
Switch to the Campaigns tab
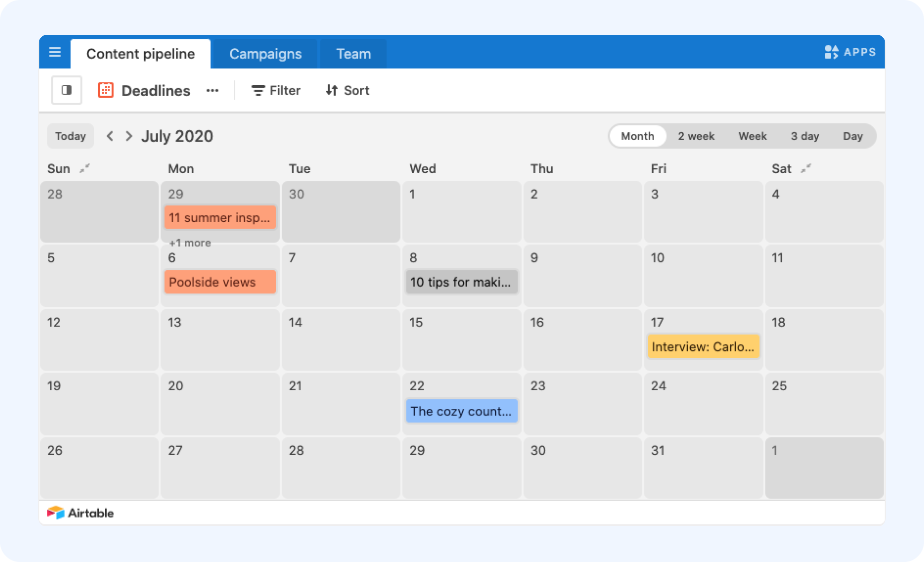coord(266,53)
